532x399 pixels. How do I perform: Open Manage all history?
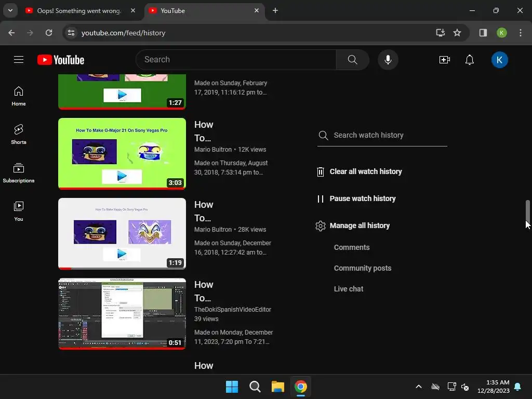[x=360, y=225]
